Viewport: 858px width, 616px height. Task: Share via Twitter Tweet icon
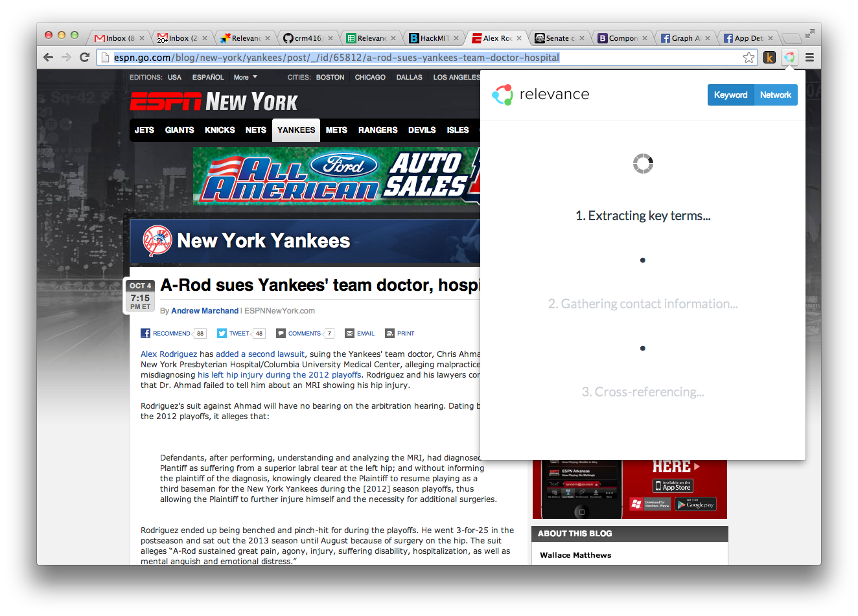click(222, 334)
